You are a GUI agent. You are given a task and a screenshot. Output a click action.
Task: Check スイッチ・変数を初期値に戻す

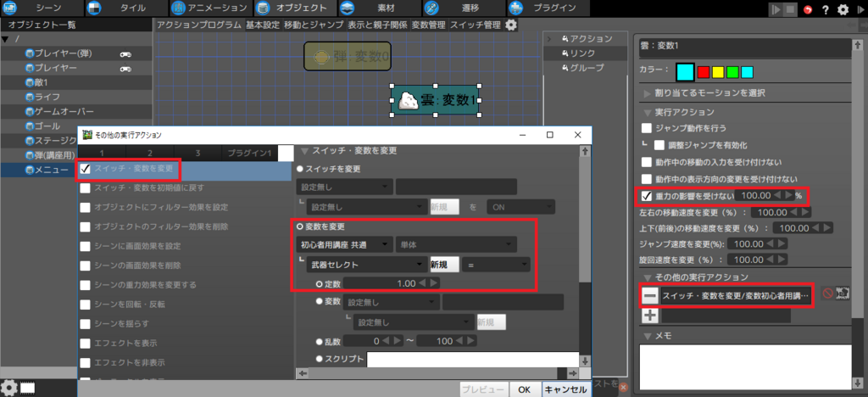click(x=86, y=188)
